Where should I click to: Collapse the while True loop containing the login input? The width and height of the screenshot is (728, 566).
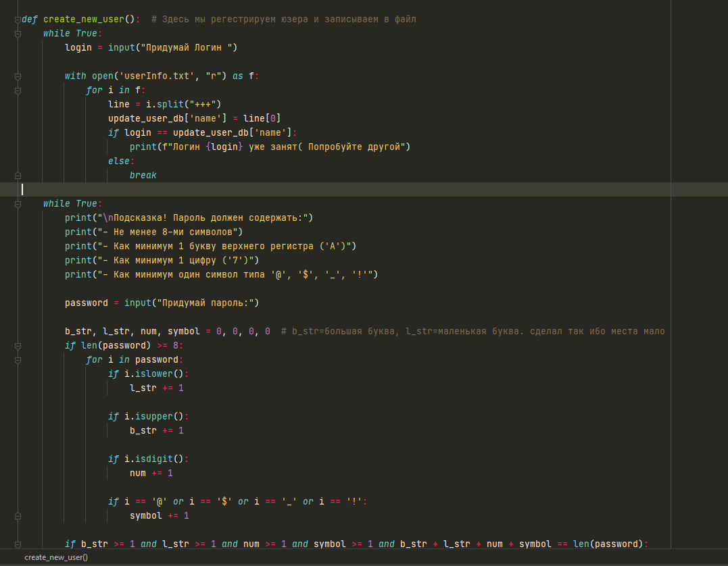[18, 34]
